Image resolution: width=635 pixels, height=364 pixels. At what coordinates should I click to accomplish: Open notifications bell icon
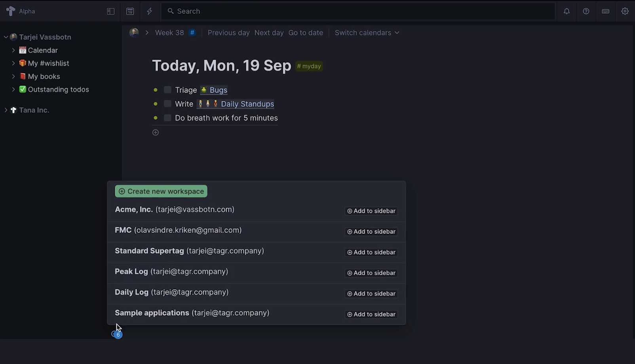(567, 11)
